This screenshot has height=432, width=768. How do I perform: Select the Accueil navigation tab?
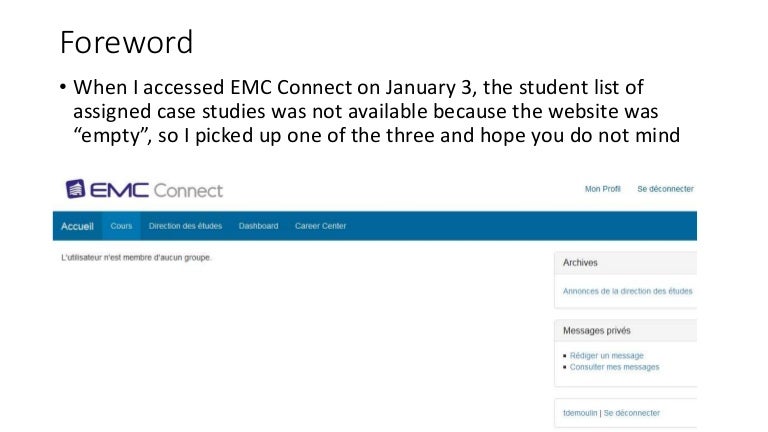coord(77,226)
